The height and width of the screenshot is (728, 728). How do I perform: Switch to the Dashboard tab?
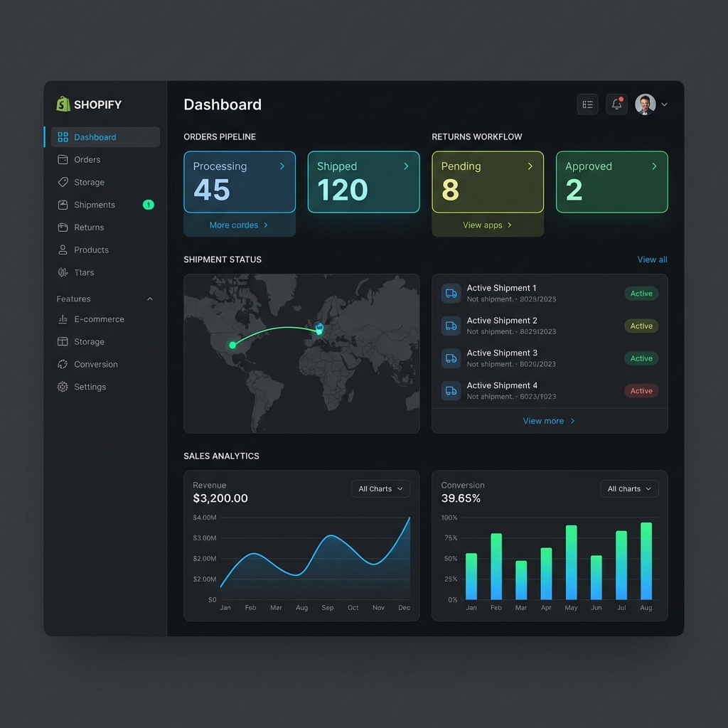point(95,137)
